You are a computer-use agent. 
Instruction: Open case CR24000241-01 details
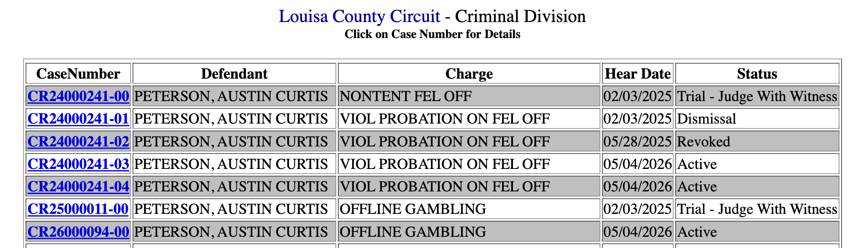coord(78,118)
